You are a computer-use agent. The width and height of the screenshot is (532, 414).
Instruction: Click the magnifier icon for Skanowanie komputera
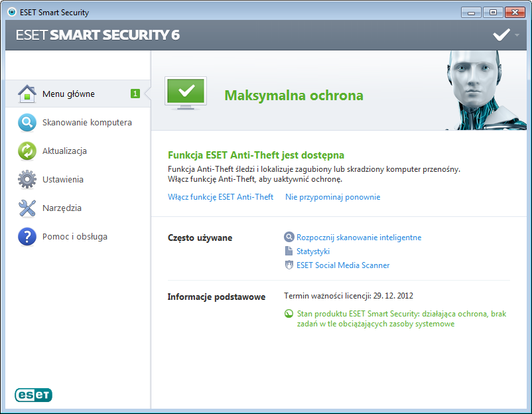[x=27, y=123]
